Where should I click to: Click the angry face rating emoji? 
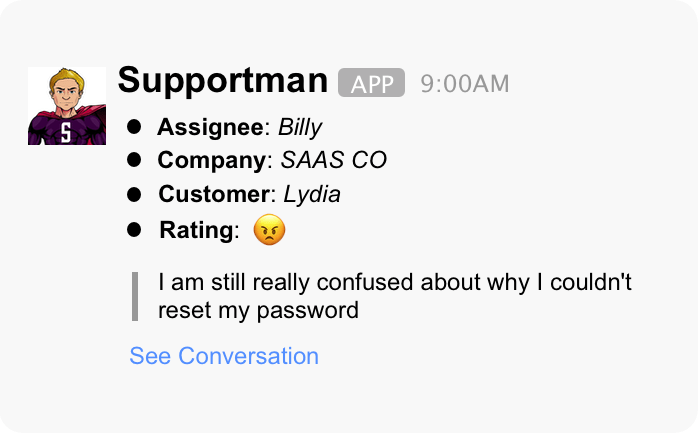(269, 231)
